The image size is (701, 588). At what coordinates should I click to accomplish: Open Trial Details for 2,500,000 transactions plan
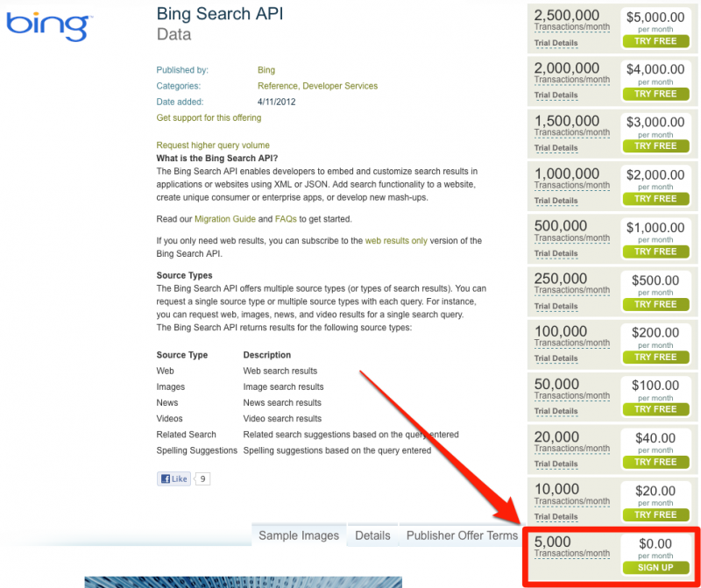556,43
